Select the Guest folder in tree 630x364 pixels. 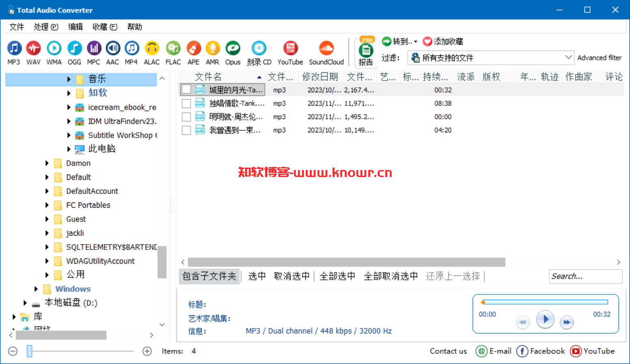click(76, 219)
